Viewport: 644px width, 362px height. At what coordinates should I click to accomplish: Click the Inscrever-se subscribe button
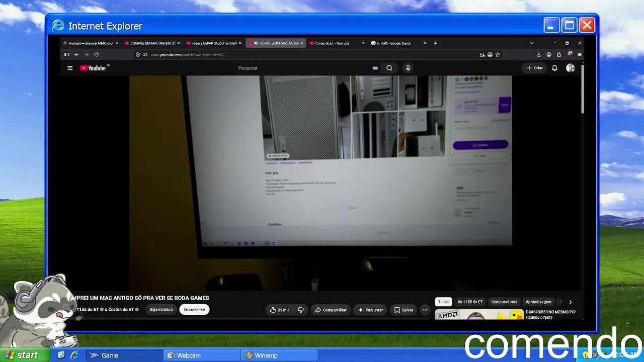tap(194, 310)
